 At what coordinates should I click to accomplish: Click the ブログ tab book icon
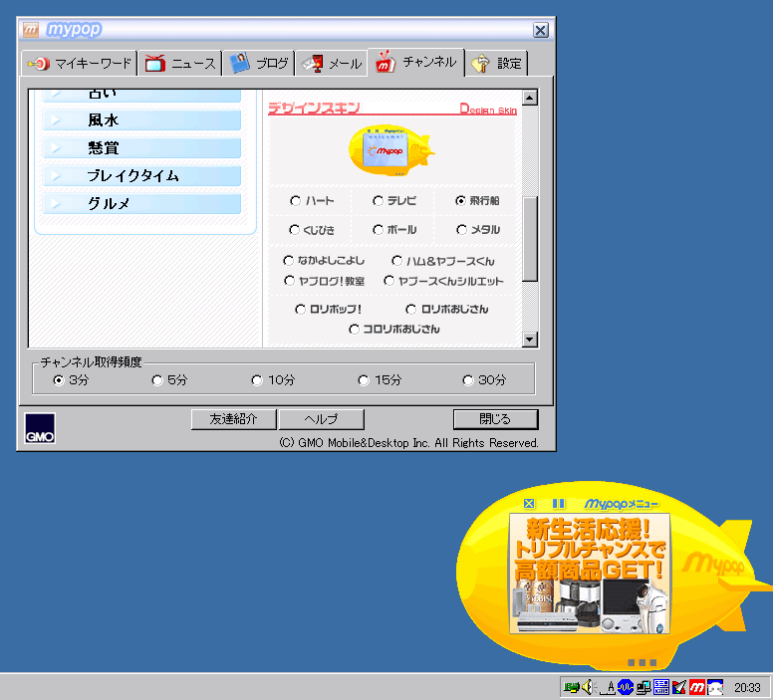240,63
